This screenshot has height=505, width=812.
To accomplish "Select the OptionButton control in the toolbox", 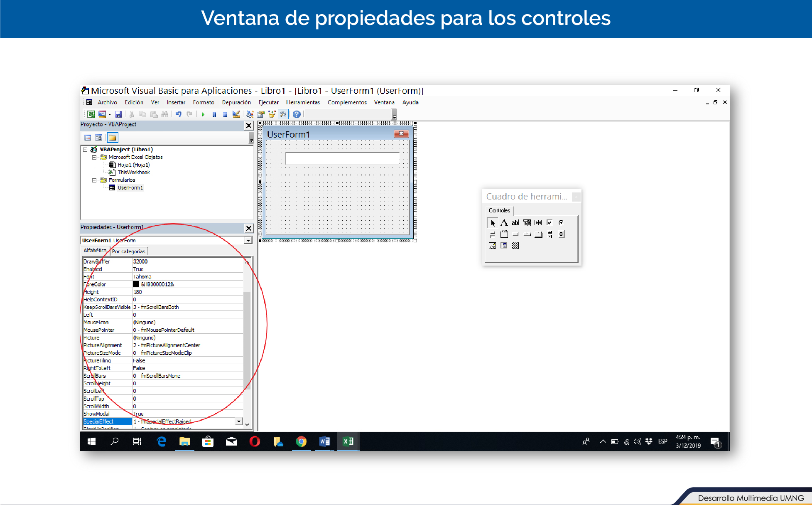I will click(561, 222).
